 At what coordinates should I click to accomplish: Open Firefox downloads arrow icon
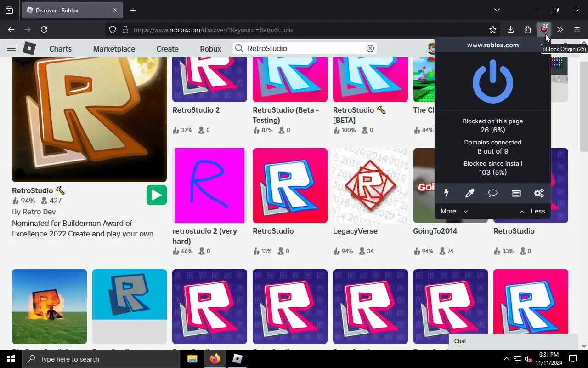pyautogui.click(x=510, y=29)
